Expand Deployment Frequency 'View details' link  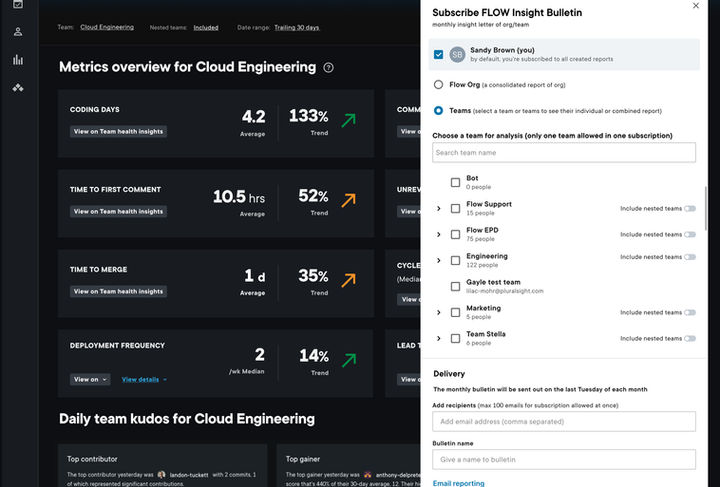144,380
